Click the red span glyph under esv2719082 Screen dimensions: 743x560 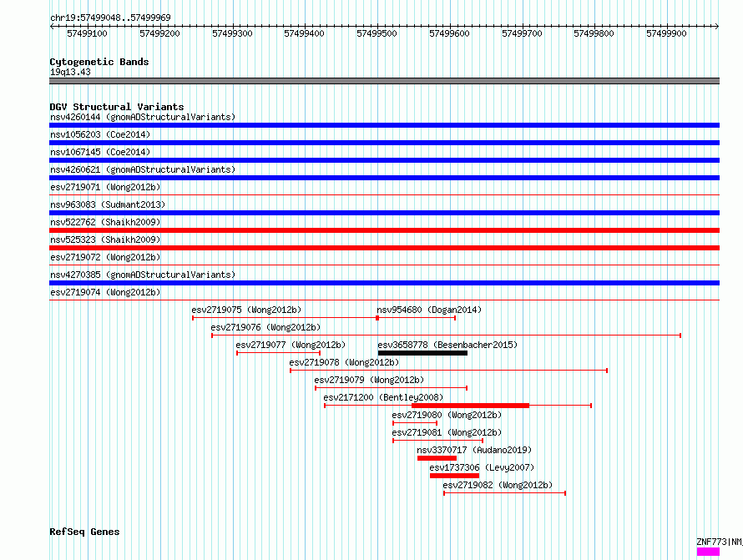coord(504,493)
